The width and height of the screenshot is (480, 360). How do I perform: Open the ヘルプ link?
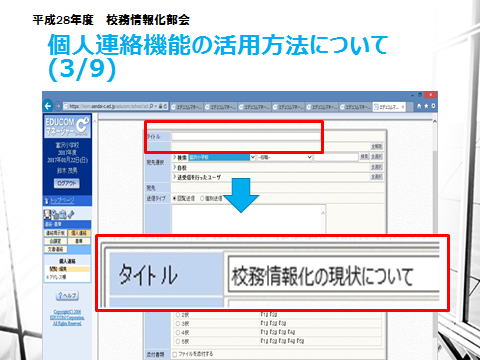click(x=67, y=296)
